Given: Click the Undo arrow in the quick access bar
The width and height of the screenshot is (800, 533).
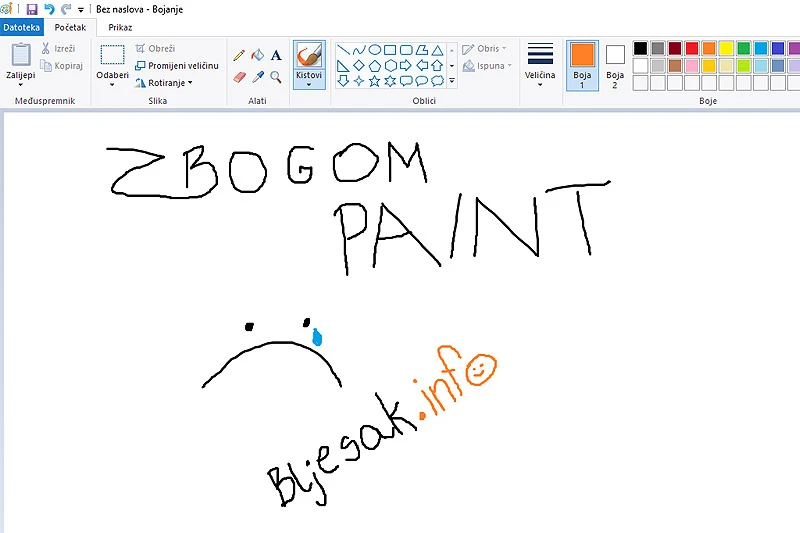Looking at the screenshot, I should tap(49, 9).
